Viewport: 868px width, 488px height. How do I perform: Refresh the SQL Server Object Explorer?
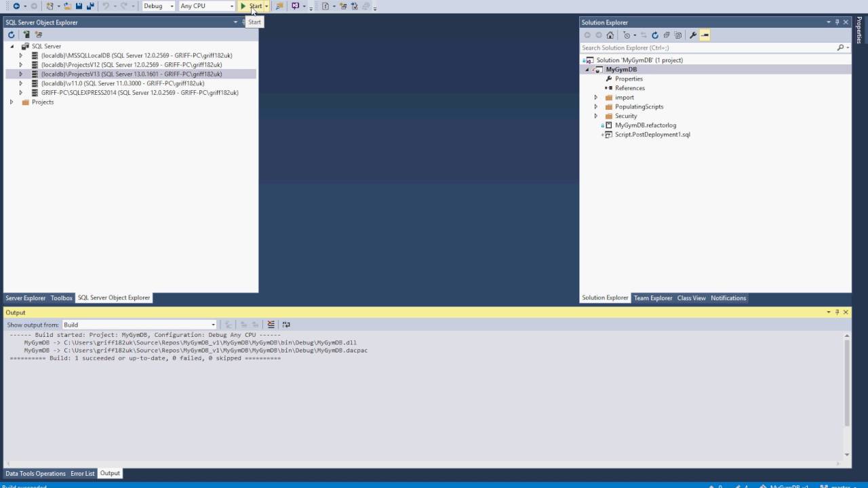(11, 35)
